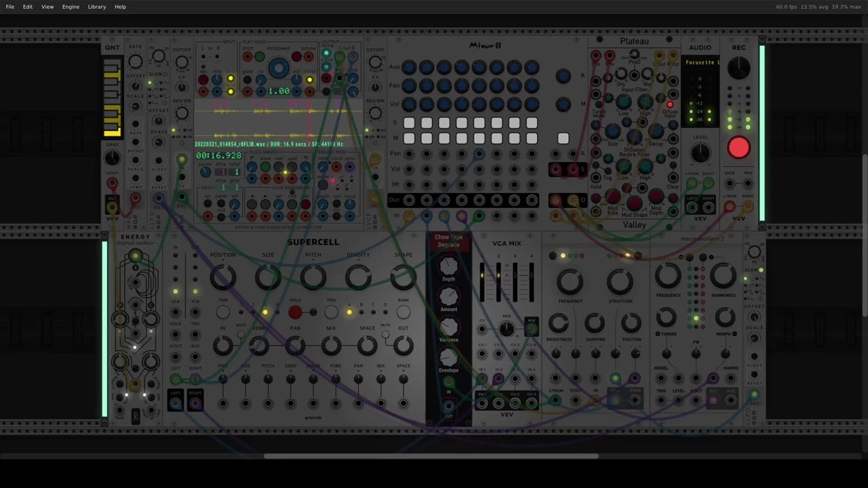The height and width of the screenshot is (488, 868).
Task: Click the resonator DAMPING knob
Action: click(x=595, y=323)
